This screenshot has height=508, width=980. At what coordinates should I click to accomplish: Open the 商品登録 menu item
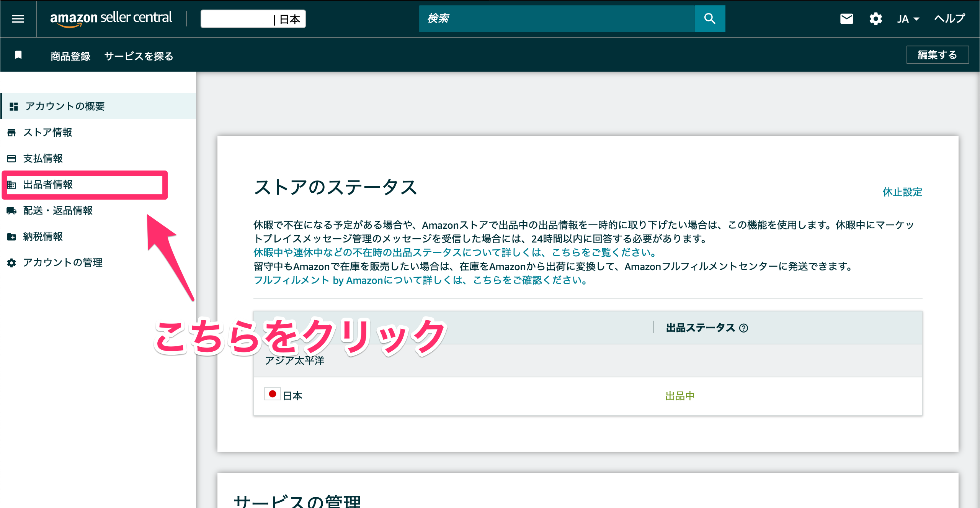click(70, 56)
